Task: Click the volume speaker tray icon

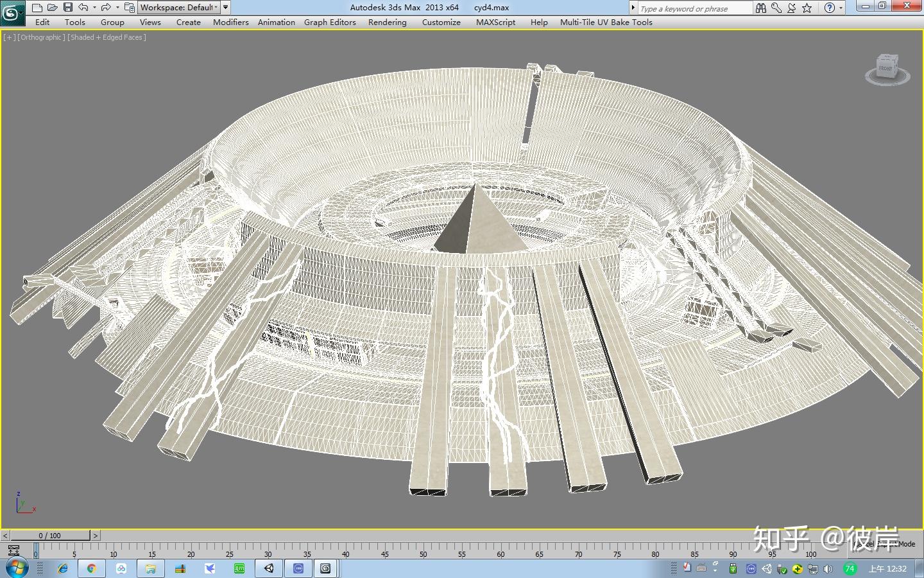Action: point(828,569)
